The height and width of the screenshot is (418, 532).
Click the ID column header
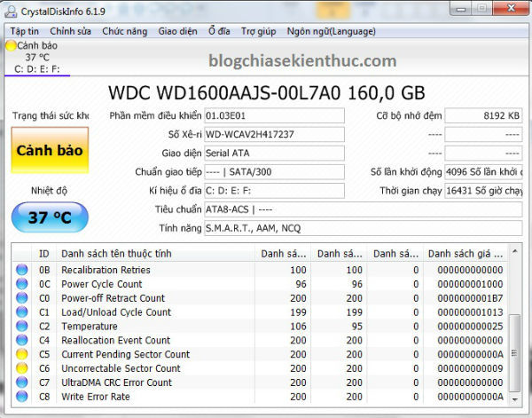44,254
